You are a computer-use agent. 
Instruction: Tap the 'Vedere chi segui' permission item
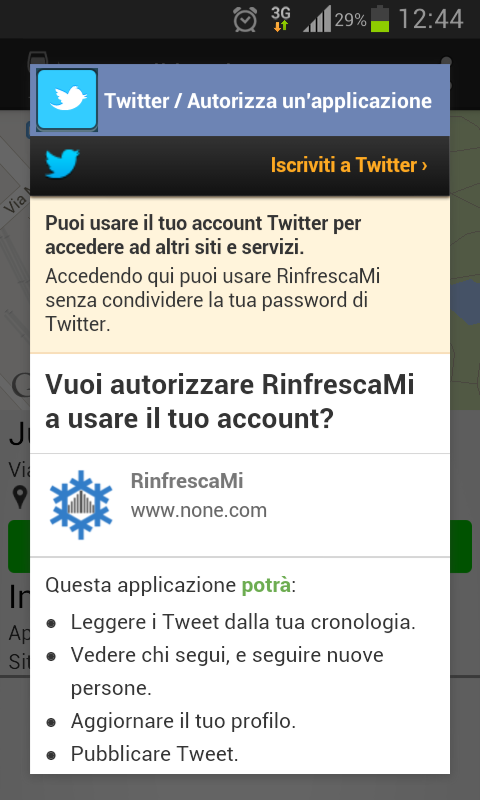click(x=227, y=671)
